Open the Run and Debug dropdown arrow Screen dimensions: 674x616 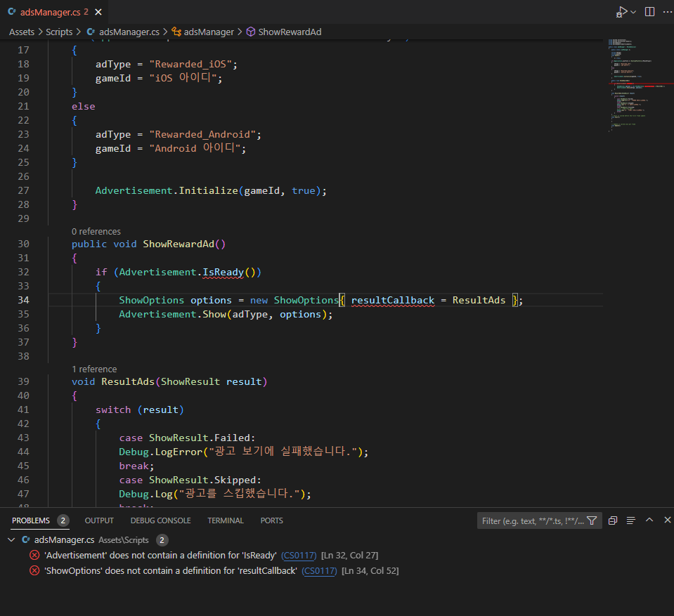pos(633,12)
